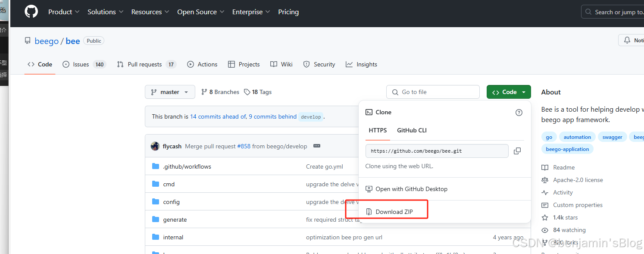Screen dimensions: 644x254
Task: Select the GitHub CLI clone tab
Action: 412,130
